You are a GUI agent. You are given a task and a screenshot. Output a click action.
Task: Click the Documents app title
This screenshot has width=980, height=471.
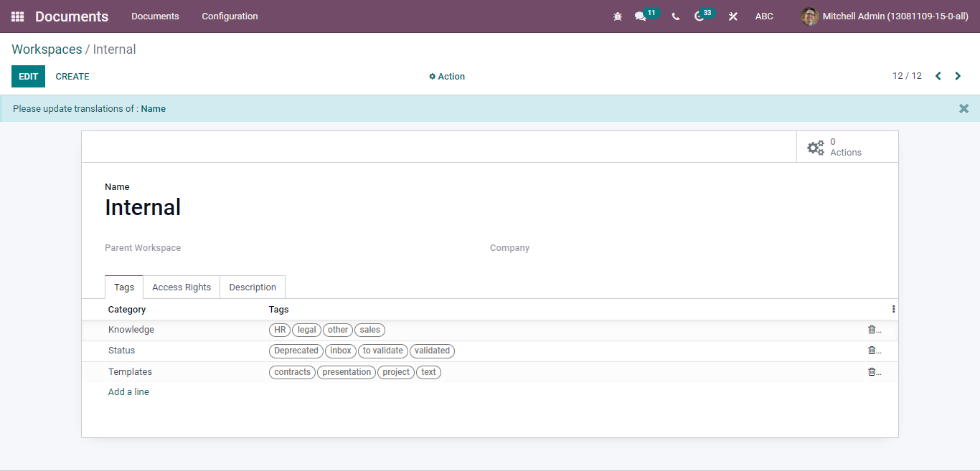(x=72, y=16)
